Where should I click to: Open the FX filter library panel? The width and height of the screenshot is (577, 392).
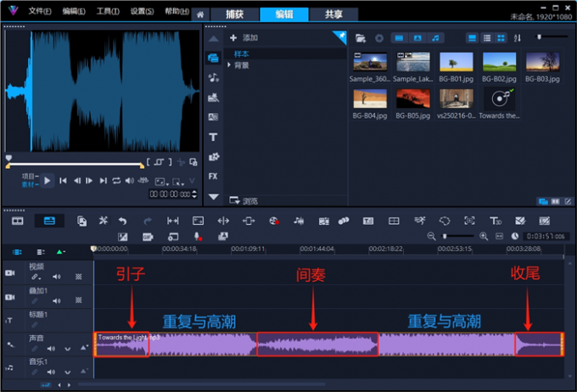click(213, 176)
